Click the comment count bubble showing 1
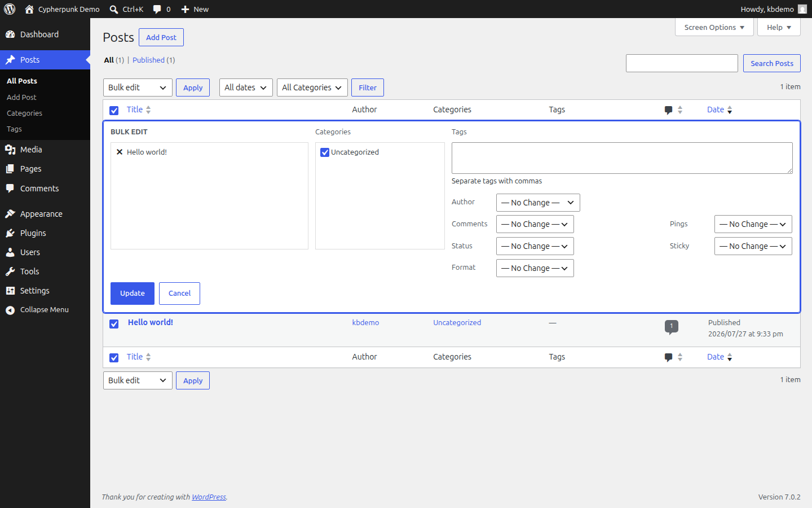 671,327
